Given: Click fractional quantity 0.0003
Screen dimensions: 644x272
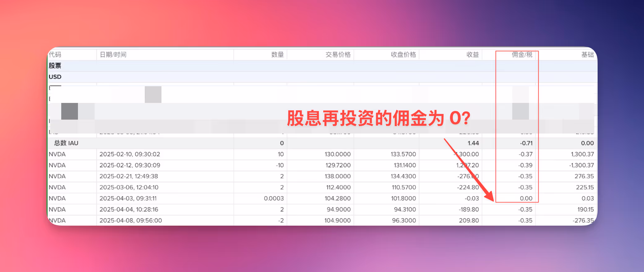Looking at the screenshot, I should click(274, 198).
